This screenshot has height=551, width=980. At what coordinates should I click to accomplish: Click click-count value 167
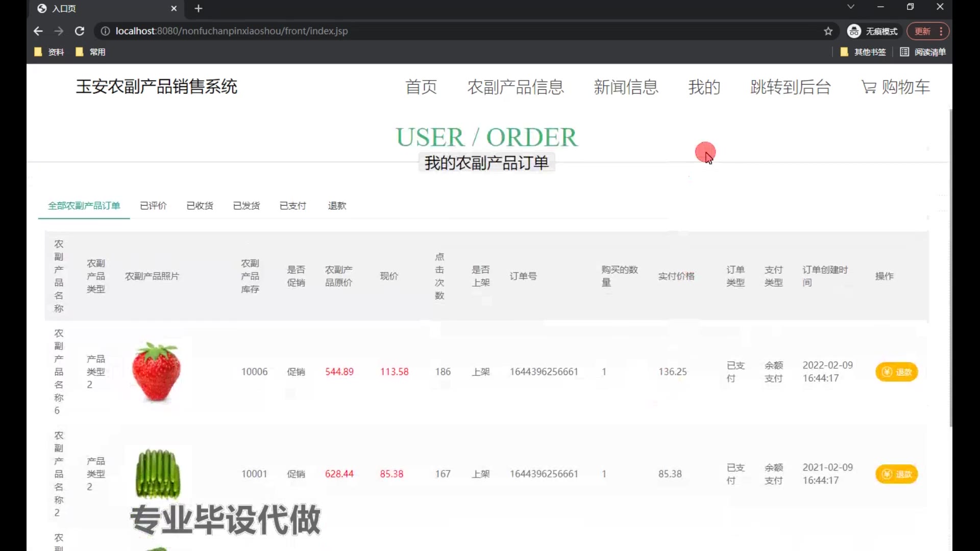coord(443,474)
